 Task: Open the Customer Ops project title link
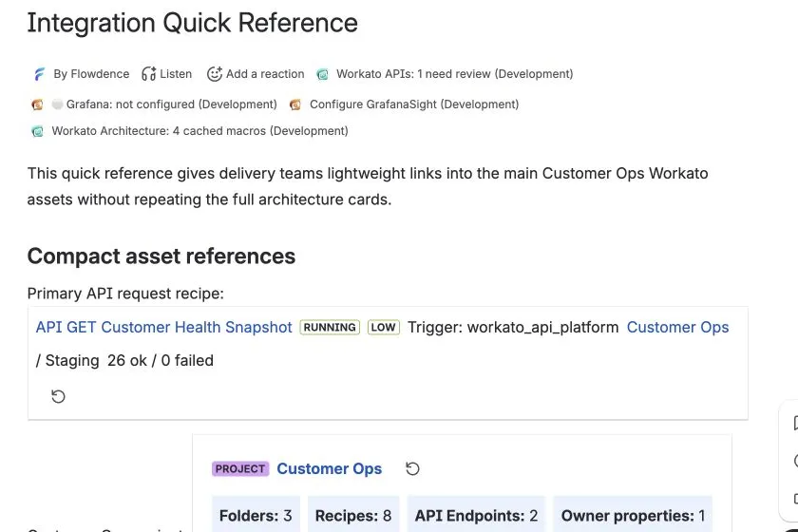[x=330, y=468]
